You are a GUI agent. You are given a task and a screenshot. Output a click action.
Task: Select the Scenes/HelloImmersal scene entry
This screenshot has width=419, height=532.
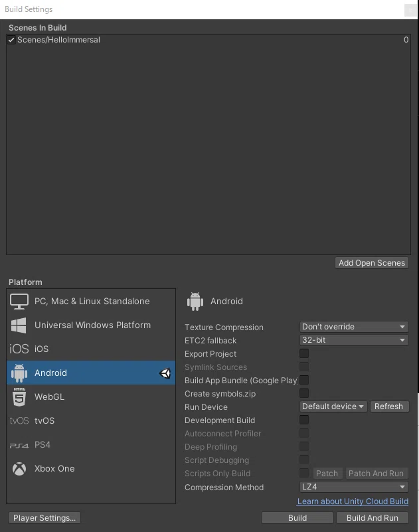click(209, 40)
